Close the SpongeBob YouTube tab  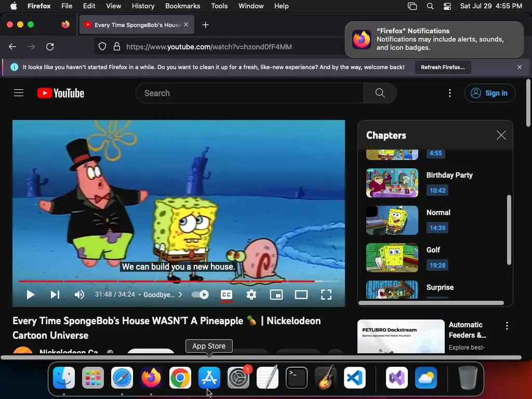click(x=186, y=24)
